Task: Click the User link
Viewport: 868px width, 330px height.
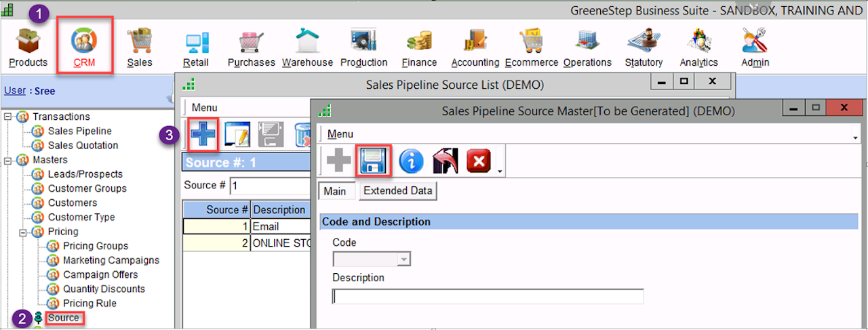Action: (x=14, y=91)
